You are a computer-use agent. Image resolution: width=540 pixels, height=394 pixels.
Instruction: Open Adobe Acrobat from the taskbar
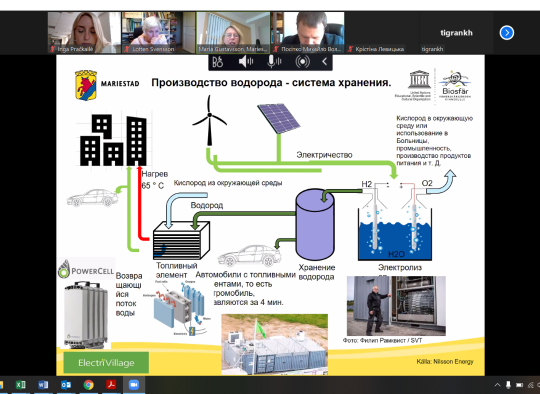pos(111,385)
